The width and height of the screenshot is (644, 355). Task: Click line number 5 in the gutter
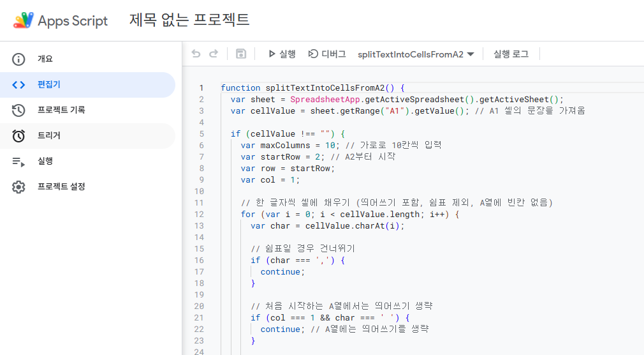(201, 134)
